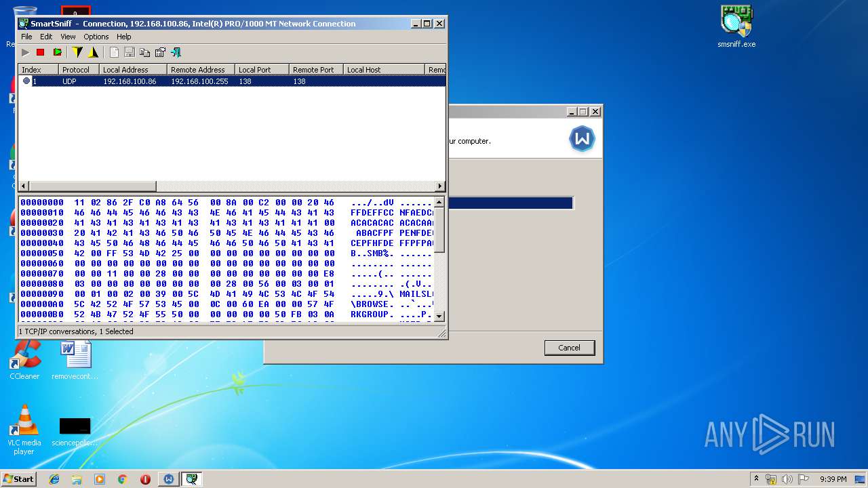Sort by the Protocol column header
Screen dimensions: 868x488
tap(79, 70)
